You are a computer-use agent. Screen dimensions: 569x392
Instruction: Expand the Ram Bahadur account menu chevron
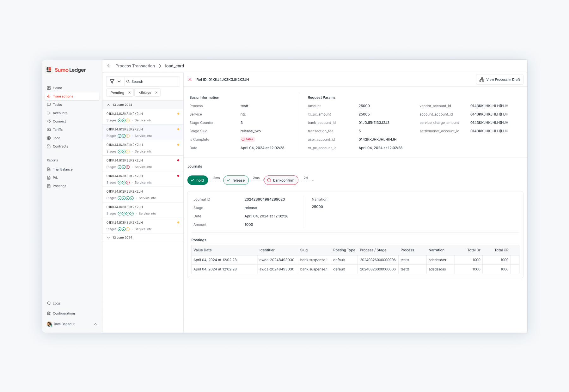95,324
